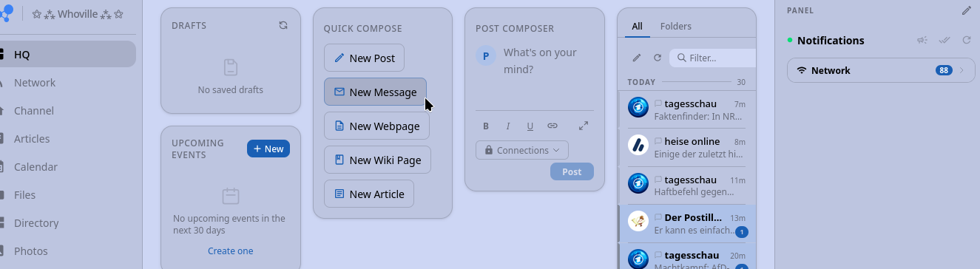The height and width of the screenshot is (269, 980).
Task: Click the notifications megaphone icon
Action: coord(922,41)
